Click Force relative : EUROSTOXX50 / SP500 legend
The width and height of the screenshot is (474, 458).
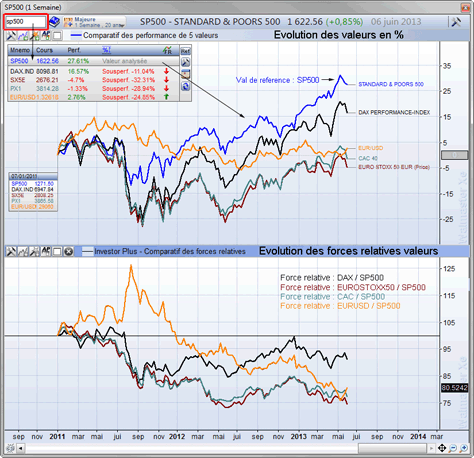[x=353, y=287]
